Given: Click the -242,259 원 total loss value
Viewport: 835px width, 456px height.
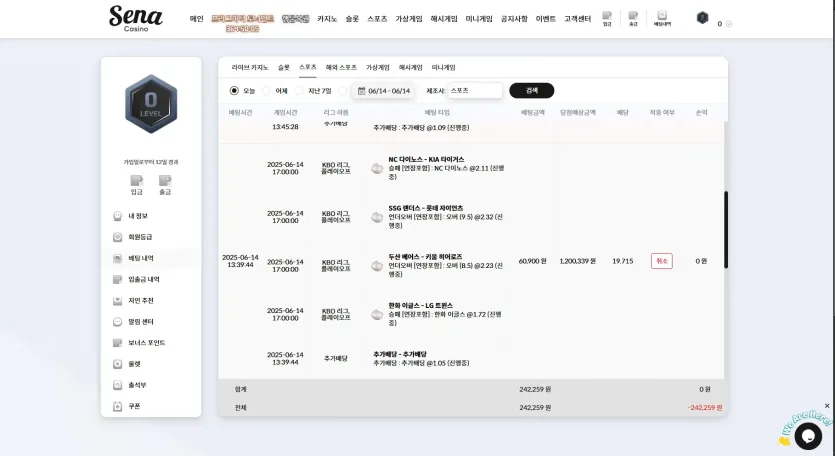Looking at the screenshot, I should pos(705,408).
